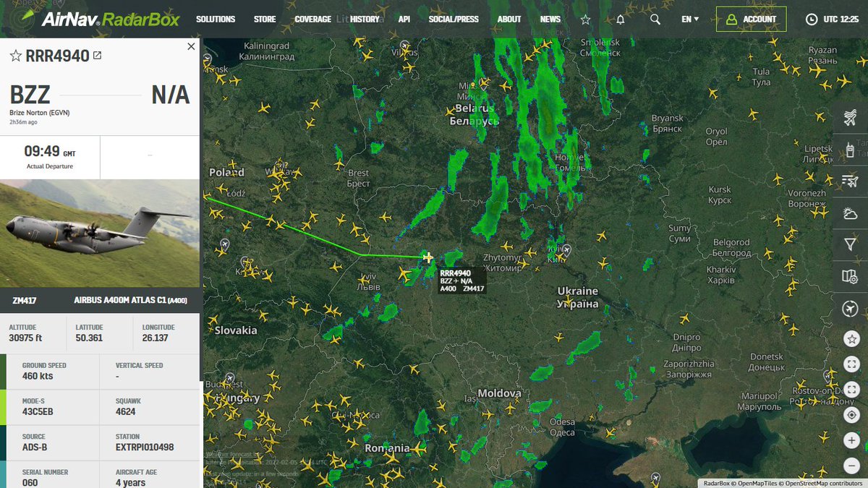Click the airport marker near Kyiv
The image size is (868, 488).
point(566,250)
